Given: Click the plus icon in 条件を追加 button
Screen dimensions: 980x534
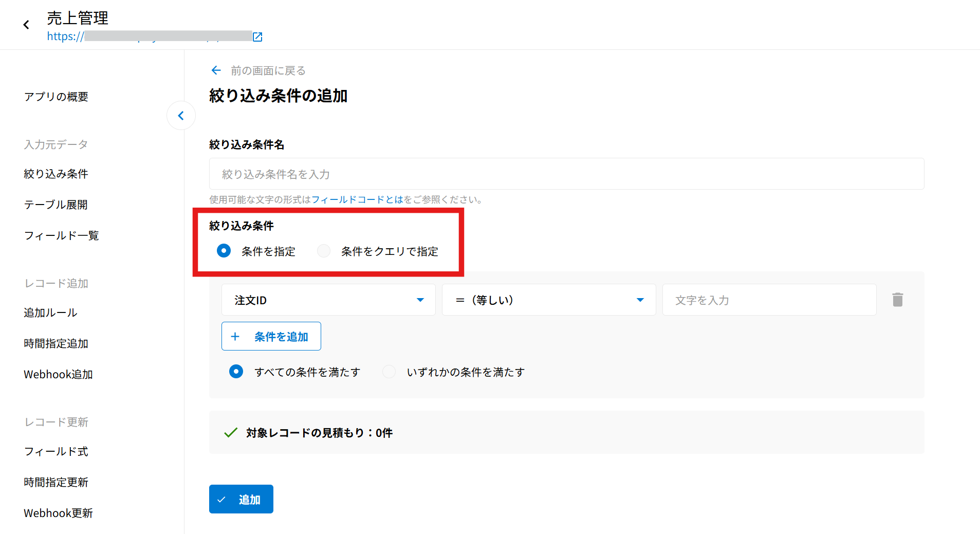Looking at the screenshot, I should point(235,337).
